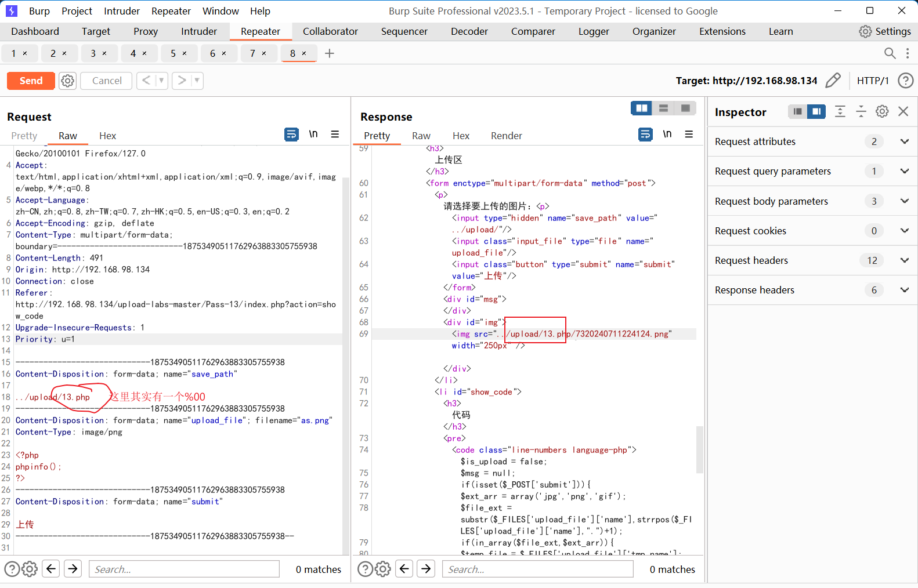Close the Inspector panel
This screenshot has height=588, width=918.
903,111
